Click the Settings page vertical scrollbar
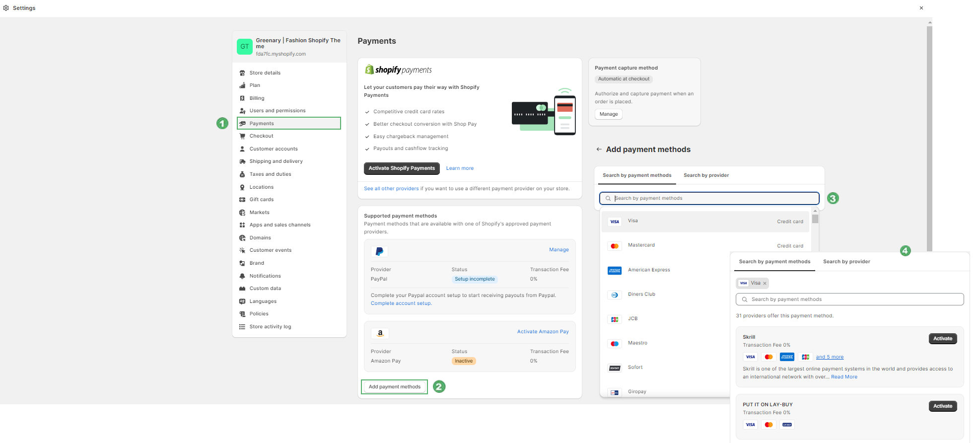The image size is (980, 443). coord(929,139)
